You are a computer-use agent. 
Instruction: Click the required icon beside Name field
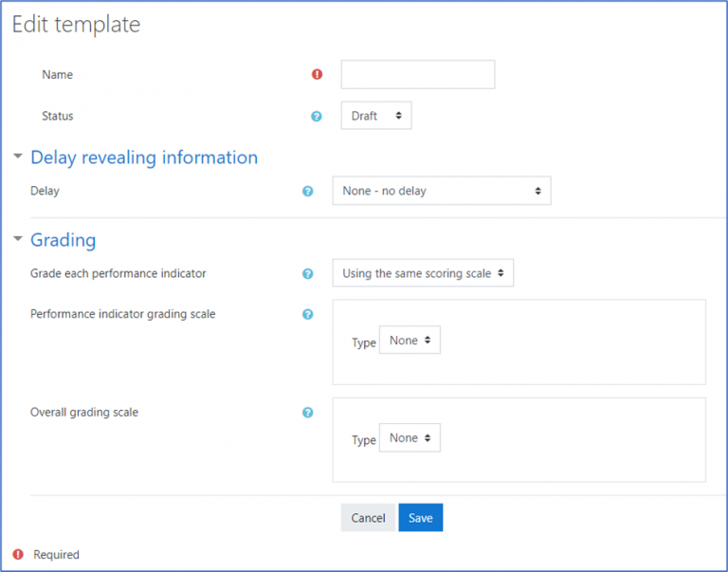318,74
